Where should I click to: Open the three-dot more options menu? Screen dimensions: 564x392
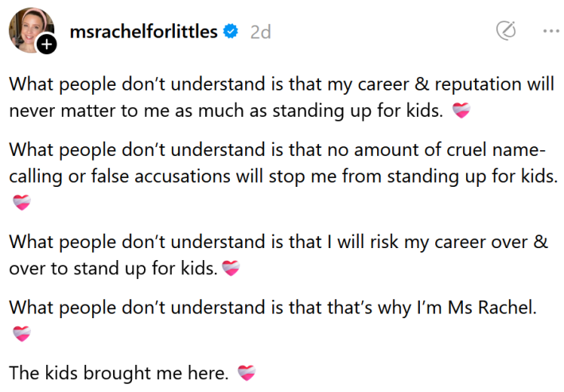coord(550,31)
